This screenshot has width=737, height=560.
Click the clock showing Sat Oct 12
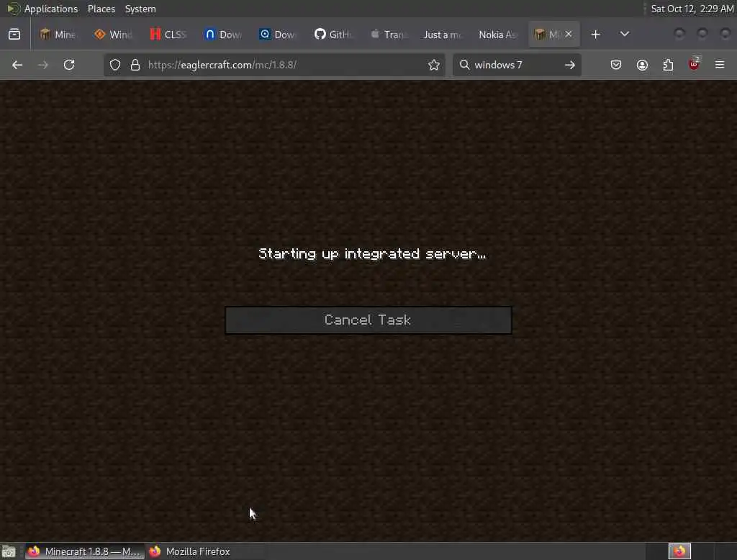(692, 9)
